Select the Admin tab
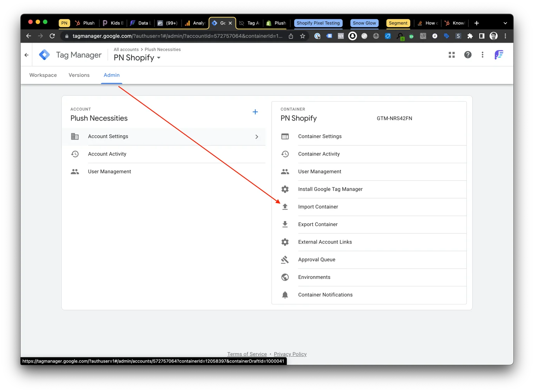Image resolution: width=534 pixels, height=392 pixels. (112, 75)
